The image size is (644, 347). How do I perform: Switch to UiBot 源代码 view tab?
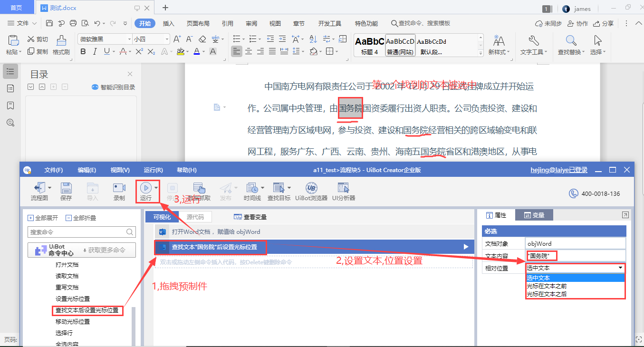click(x=195, y=217)
